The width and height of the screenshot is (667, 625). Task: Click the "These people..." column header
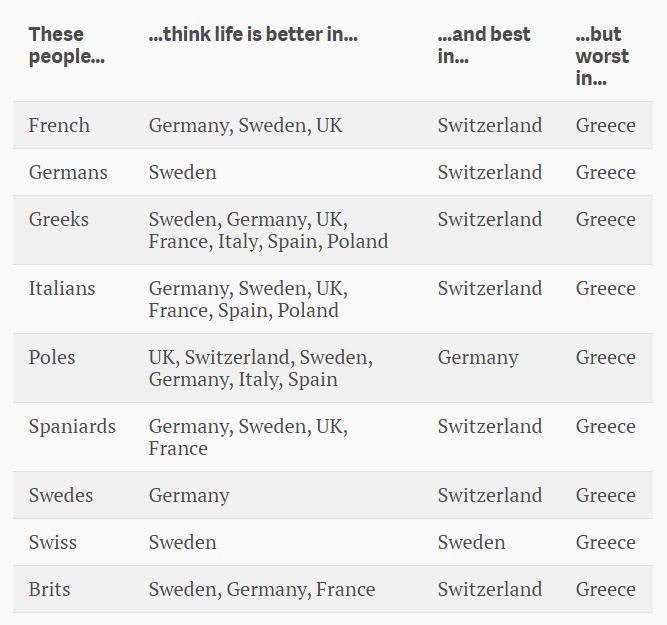click(66, 46)
